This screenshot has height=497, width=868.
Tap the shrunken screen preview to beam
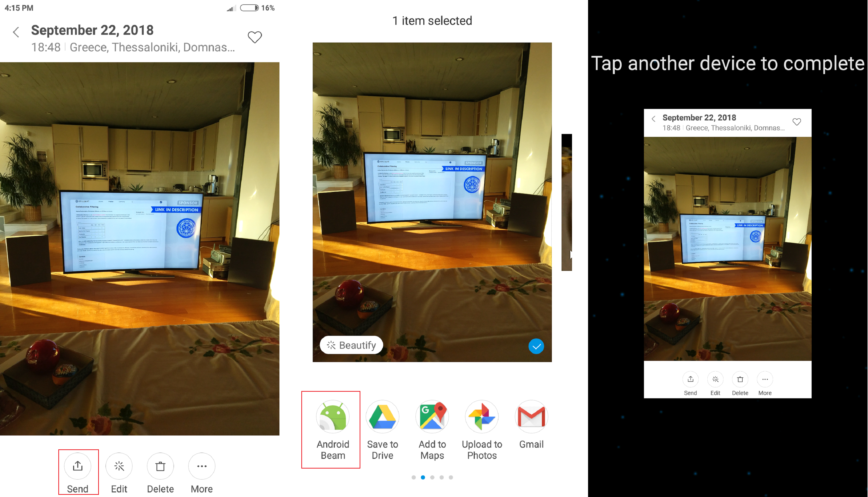(x=728, y=253)
